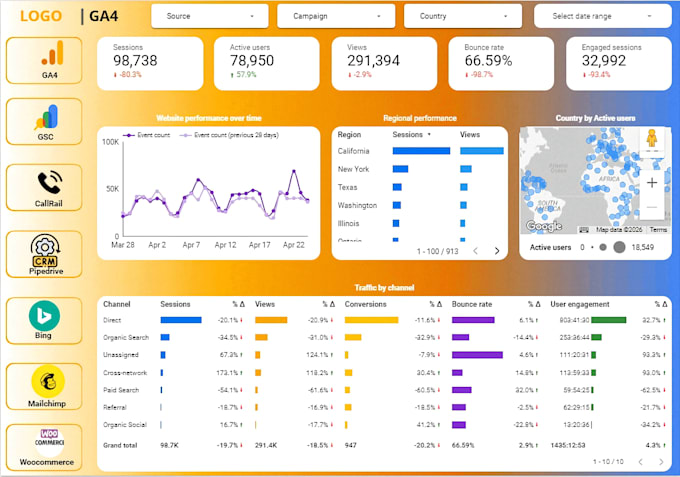This screenshot has width=680, height=477.
Task: Open the GA4 sidebar page
Action: point(44,60)
